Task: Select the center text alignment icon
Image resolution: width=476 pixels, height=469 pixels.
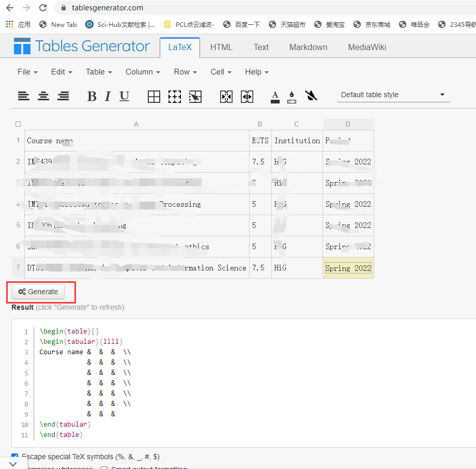Action: point(43,96)
